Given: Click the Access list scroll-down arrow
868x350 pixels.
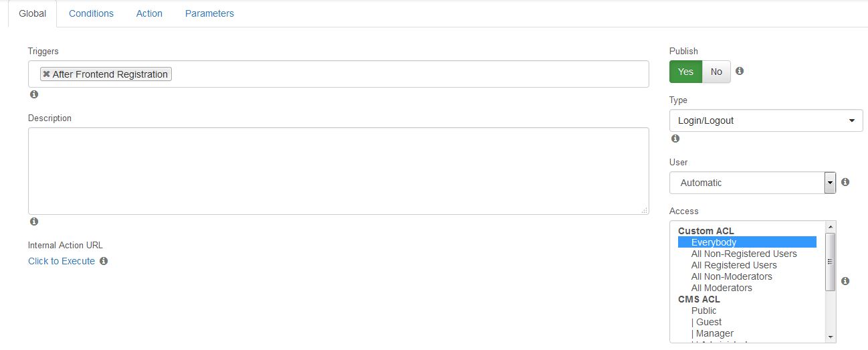Looking at the screenshot, I should coord(830,337).
